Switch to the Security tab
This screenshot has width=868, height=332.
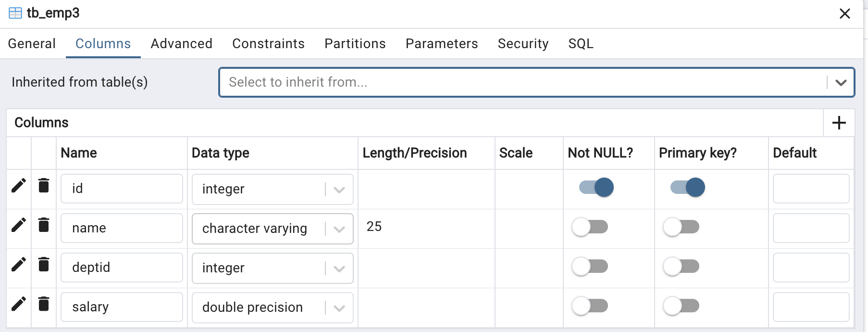tap(523, 44)
